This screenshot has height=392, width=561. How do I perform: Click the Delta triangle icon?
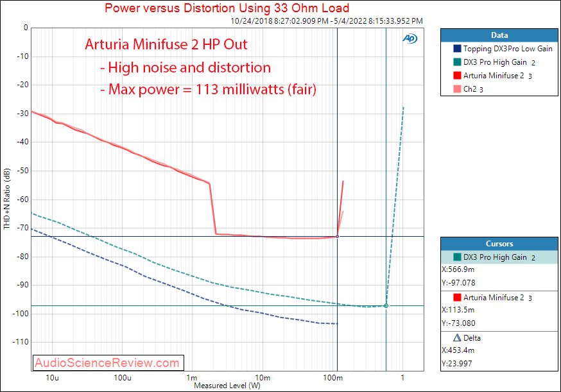[x=457, y=337]
